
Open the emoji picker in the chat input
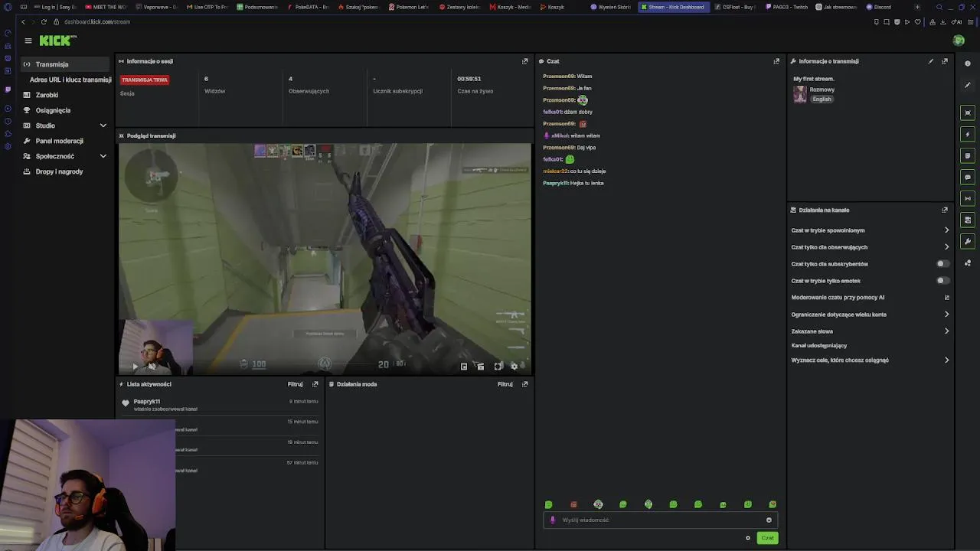(769, 520)
